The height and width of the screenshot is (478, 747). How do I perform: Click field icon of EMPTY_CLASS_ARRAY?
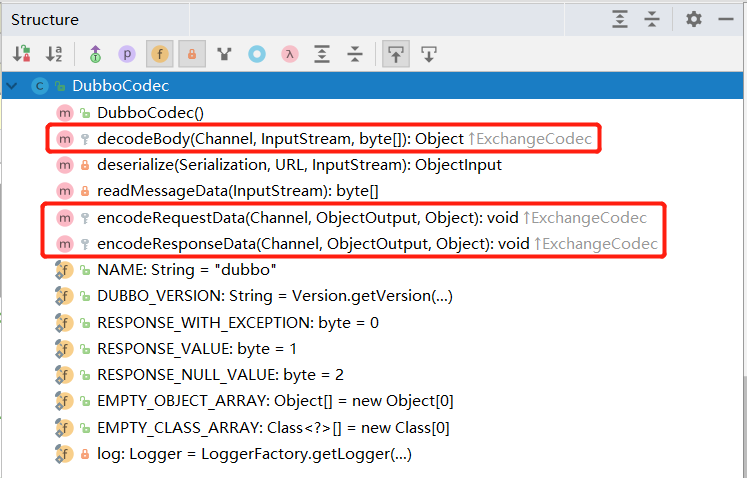tap(64, 428)
